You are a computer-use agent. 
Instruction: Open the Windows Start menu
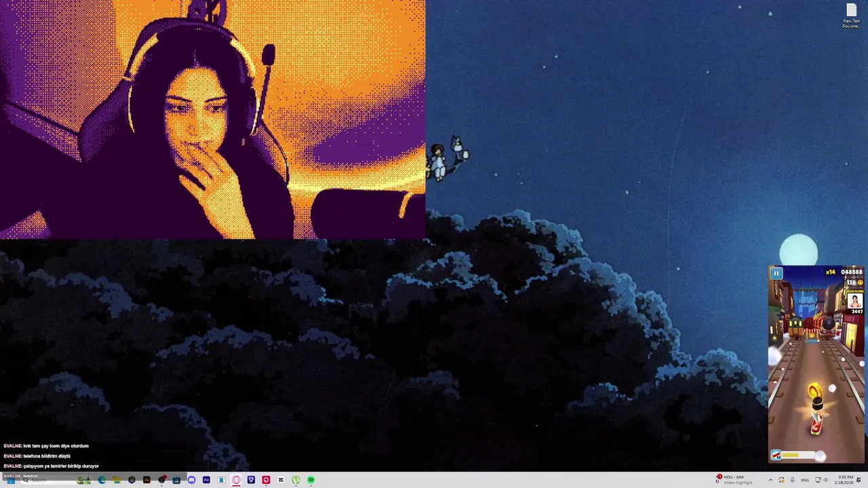coord(11,480)
